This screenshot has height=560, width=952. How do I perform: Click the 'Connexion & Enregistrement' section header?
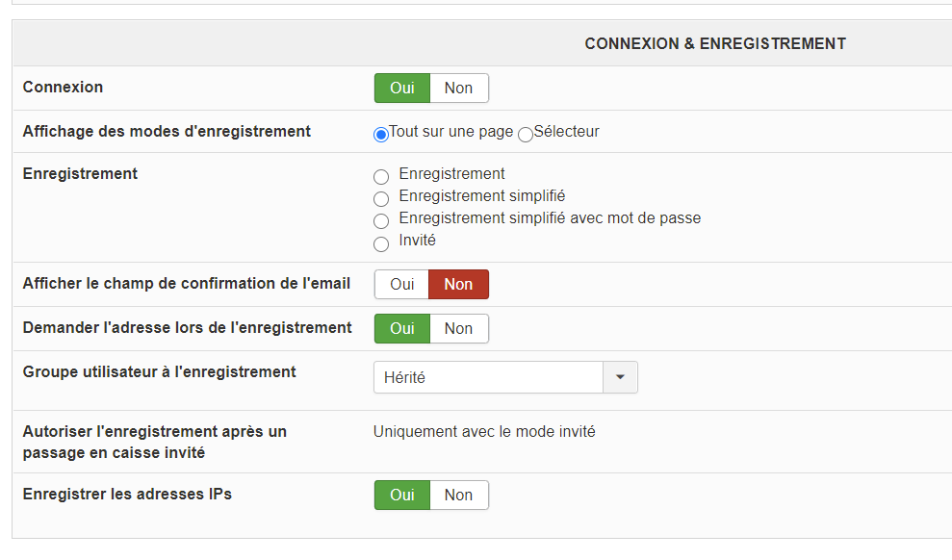(x=715, y=44)
